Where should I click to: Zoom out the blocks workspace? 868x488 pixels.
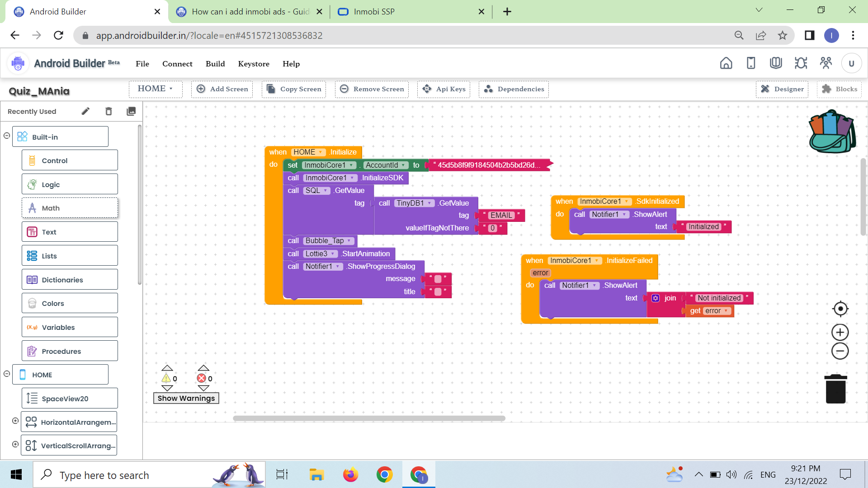pos(840,351)
